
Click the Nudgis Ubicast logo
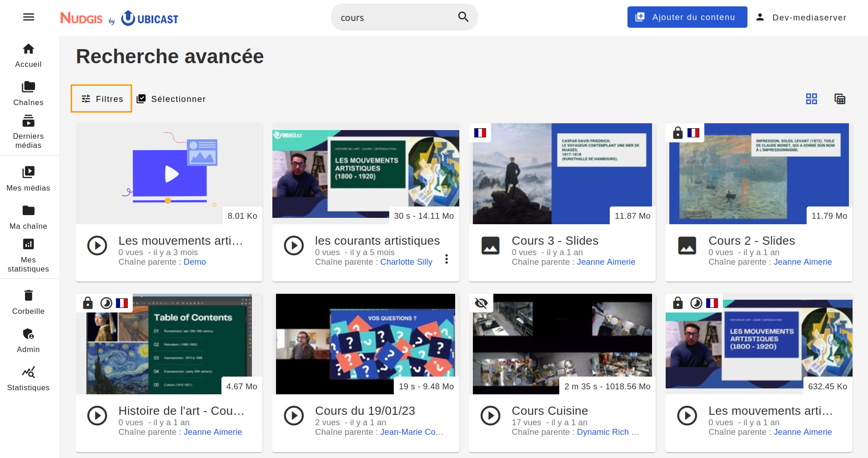tap(119, 18)
